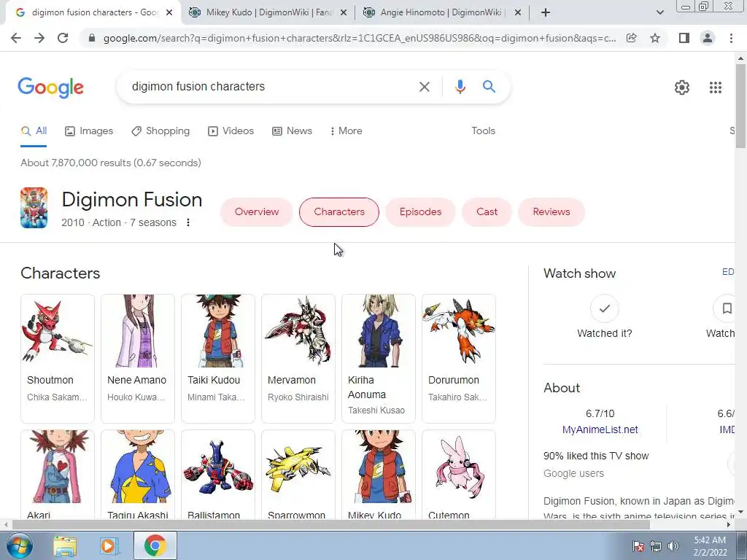The width and height of the screenshot is (747, 560).
Task: Open search Tools
Action: pos(483,131)
